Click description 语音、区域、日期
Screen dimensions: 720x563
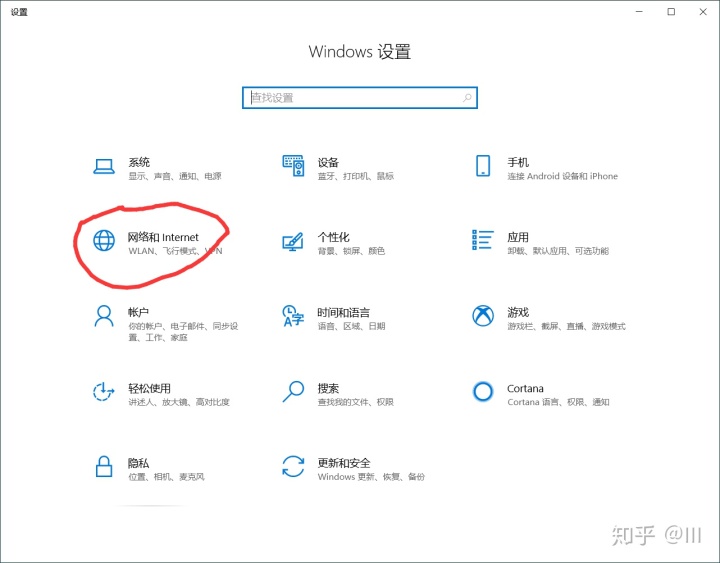pyautogui.click(x=351, y=327)
